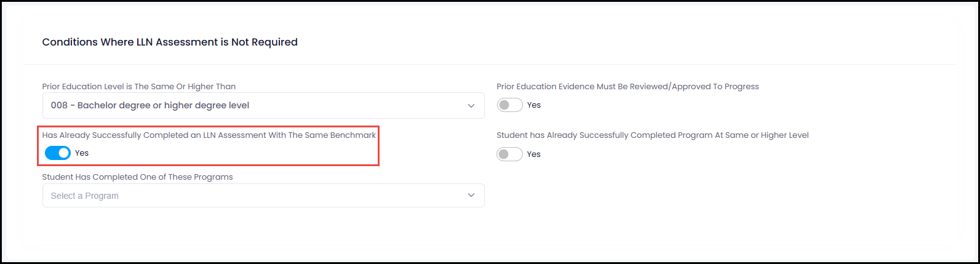
Task: Open the 008 - Bachelor degree combo box
Action: coord(263,105)
